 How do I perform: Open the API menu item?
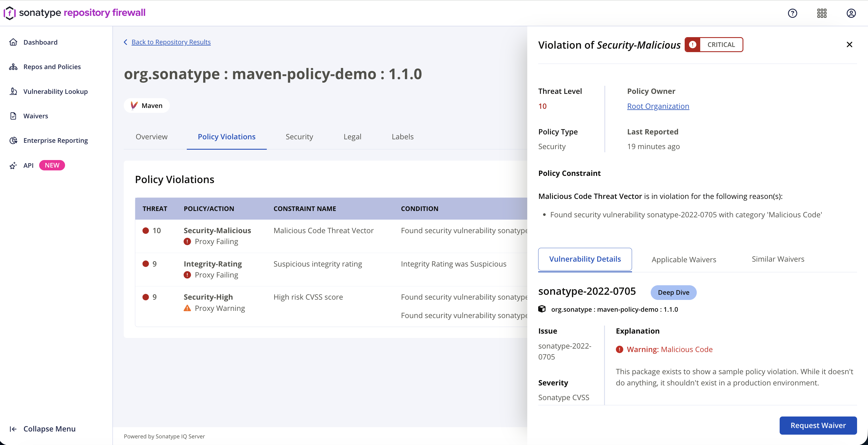(x=28, y=166)
